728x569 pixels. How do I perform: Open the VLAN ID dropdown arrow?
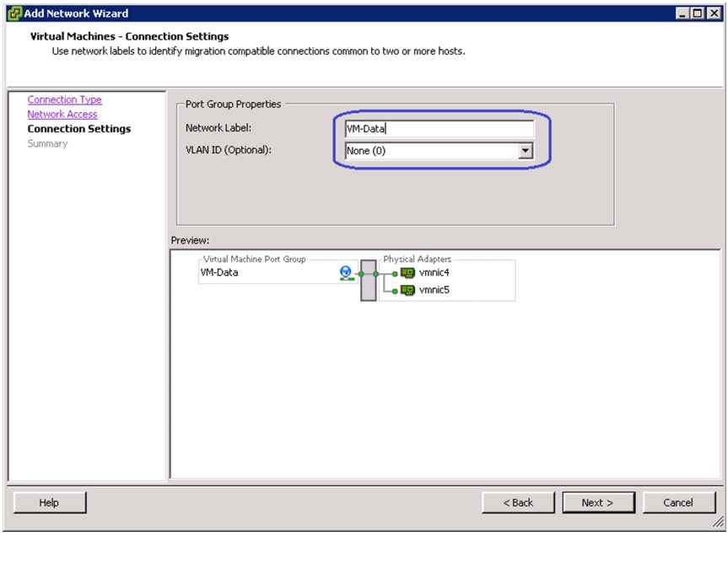click(x=525, y=150)
